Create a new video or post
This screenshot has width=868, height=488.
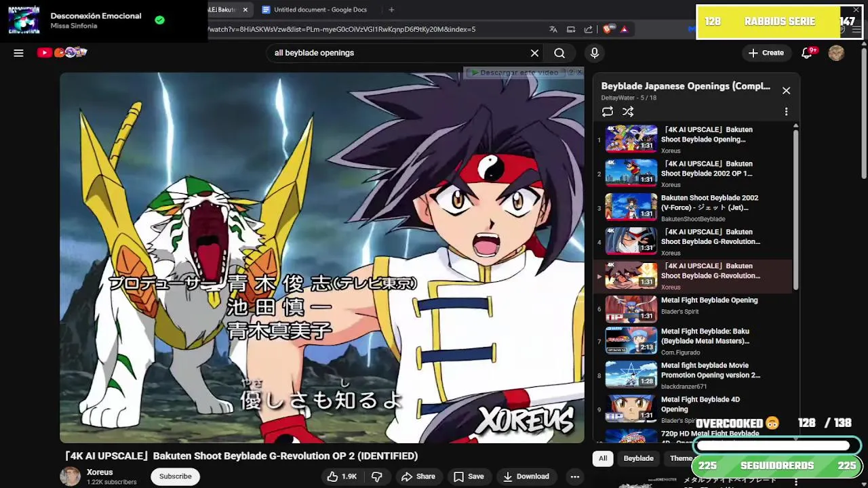[766, 53]
